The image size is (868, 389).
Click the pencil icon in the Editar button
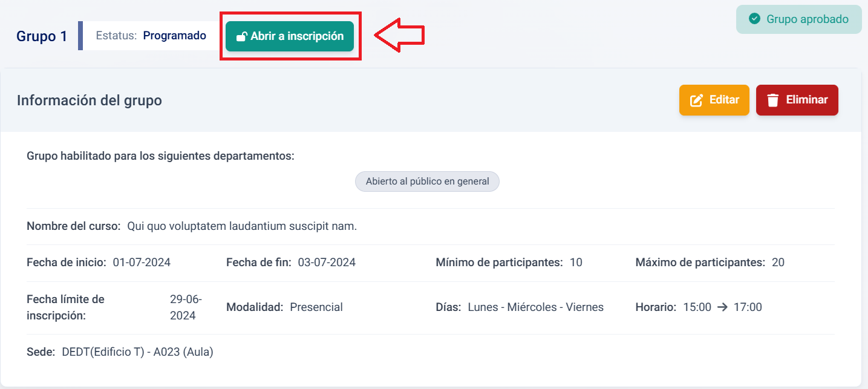tap(697, 100)
